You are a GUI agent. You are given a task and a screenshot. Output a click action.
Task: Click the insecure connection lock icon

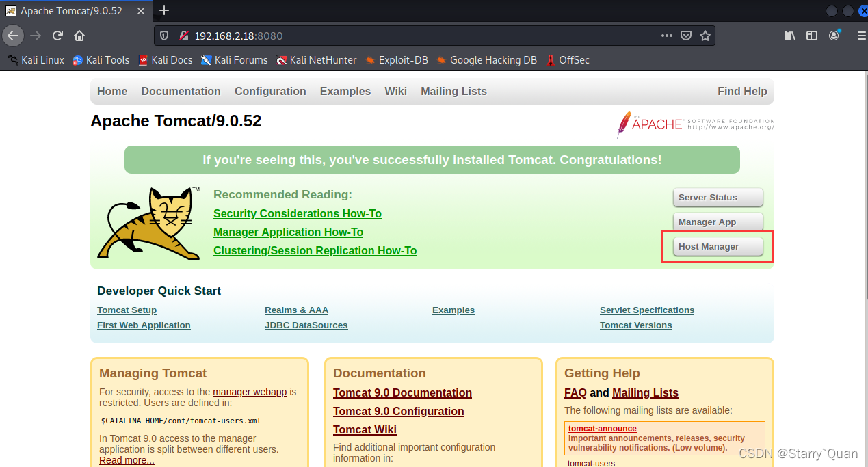[x=183, y=36]
